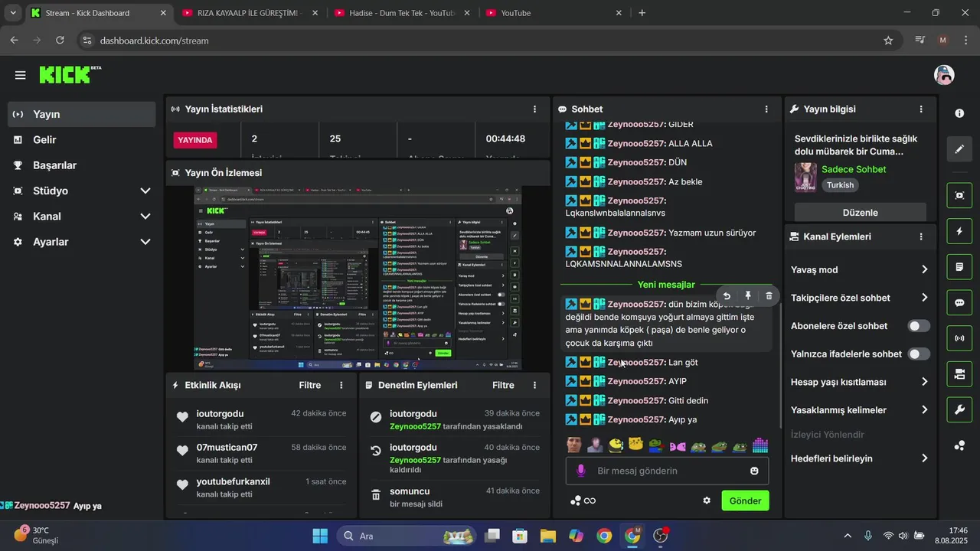Select the yellow cat emote

635,445
